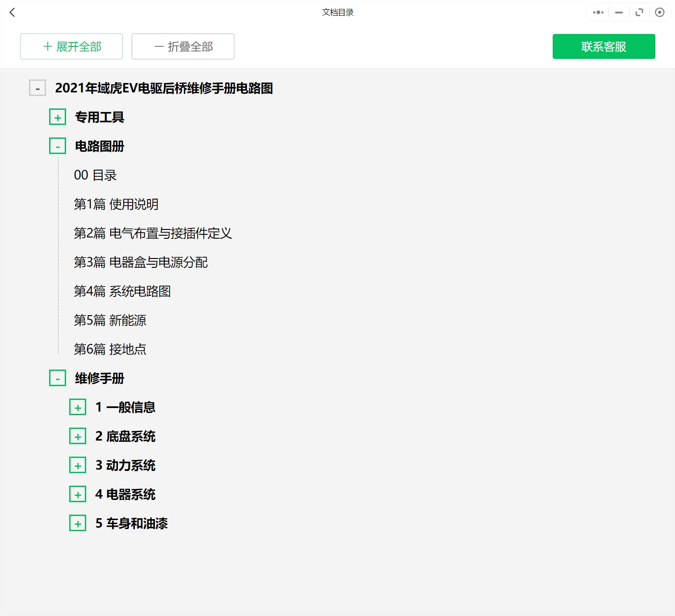
Task: Click the minimize dash icon in capsule
Action: (619, 12)
